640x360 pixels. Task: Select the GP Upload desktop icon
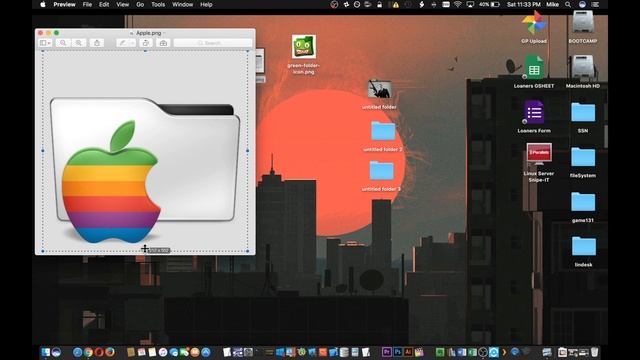click(x=534, y=23)
